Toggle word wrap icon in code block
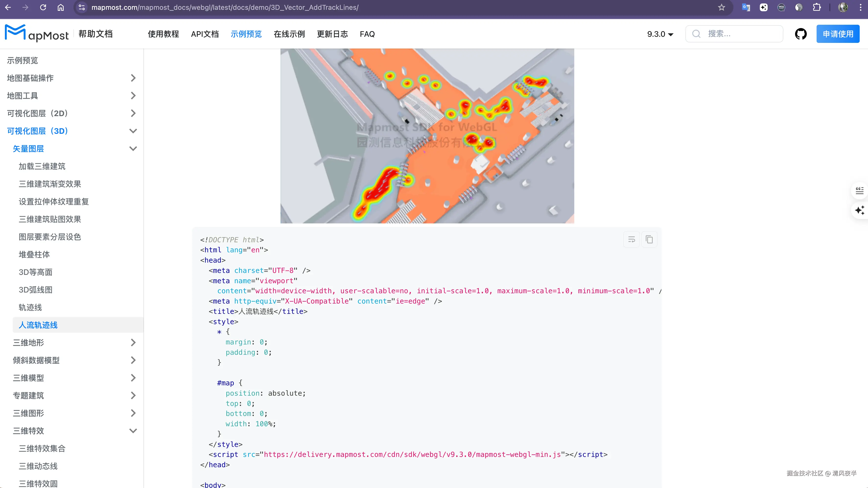This screenshot has height=488, width=868. (x=632, y=239)
